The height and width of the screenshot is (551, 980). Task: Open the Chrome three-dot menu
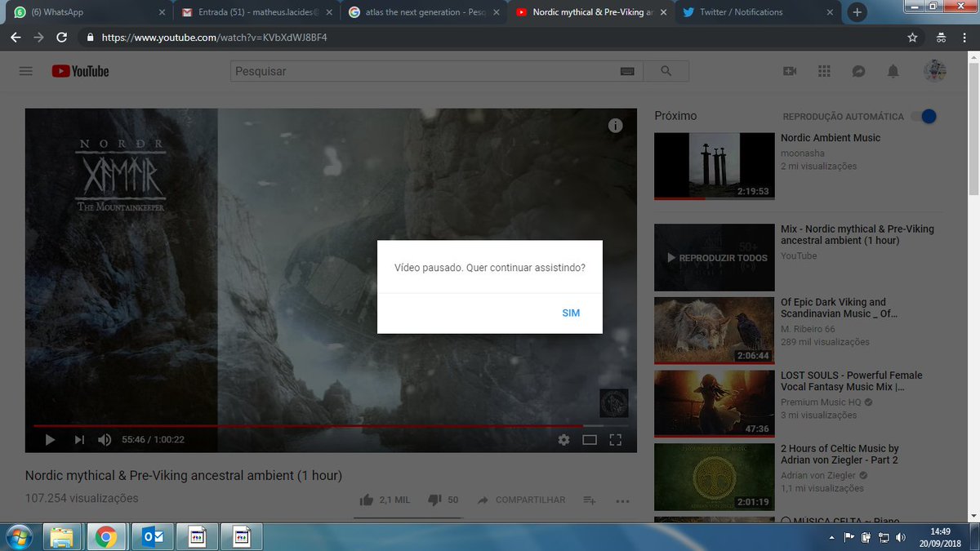966,38
